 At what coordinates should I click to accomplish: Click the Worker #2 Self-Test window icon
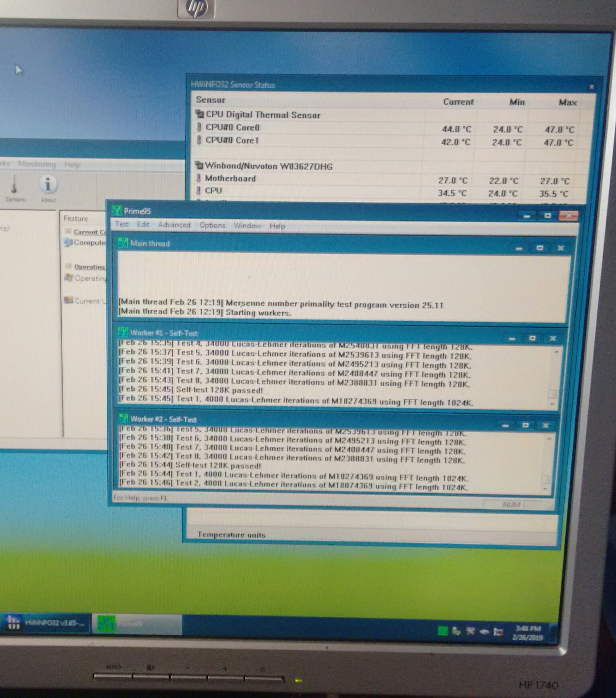click(x=123, y=419)
